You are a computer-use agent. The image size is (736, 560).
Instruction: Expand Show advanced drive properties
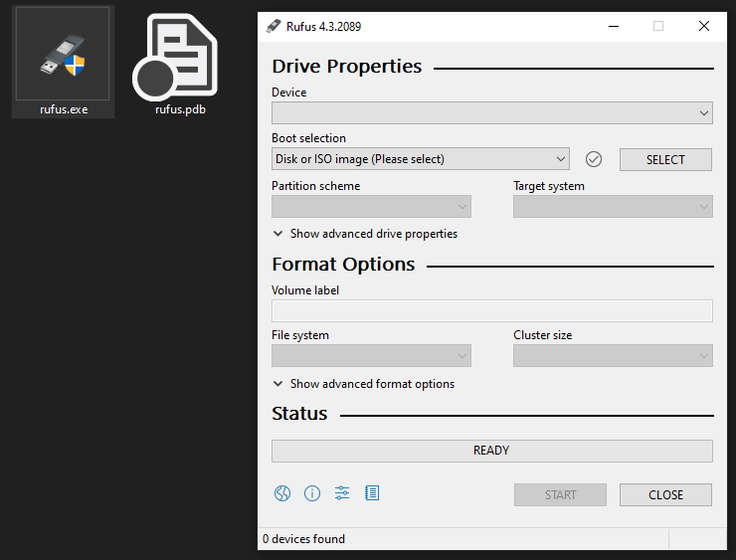[x=364, y=234]
